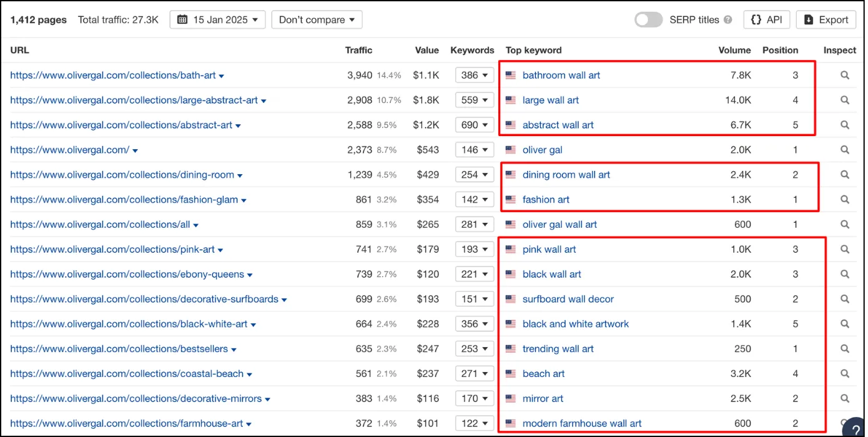The width and height of the screenshot is (868, 437).
Task: Open the 254 keywords dropdown
Action: 475,175
